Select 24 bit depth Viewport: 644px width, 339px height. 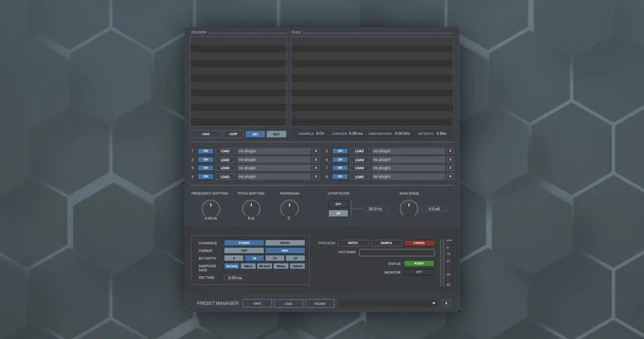tap(275, 258)
